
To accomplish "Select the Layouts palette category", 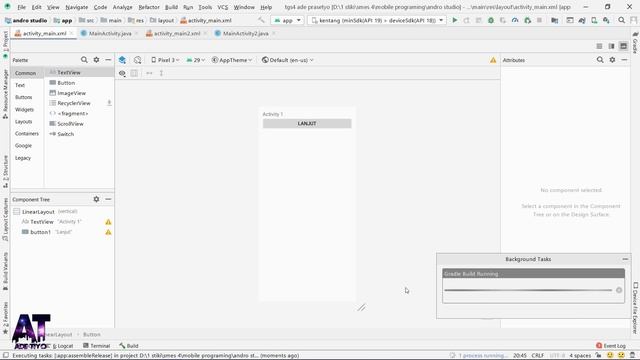I will (23, 122).
